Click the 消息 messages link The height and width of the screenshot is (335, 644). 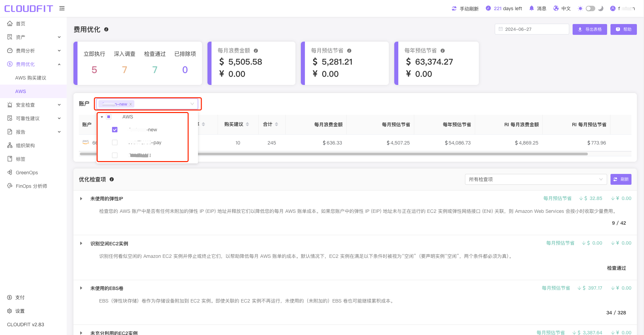(x=542, y=8)
